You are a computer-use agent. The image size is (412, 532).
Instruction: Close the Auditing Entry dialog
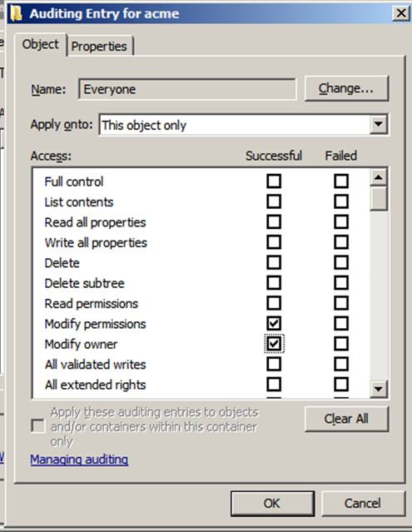(x=401, y=13)
